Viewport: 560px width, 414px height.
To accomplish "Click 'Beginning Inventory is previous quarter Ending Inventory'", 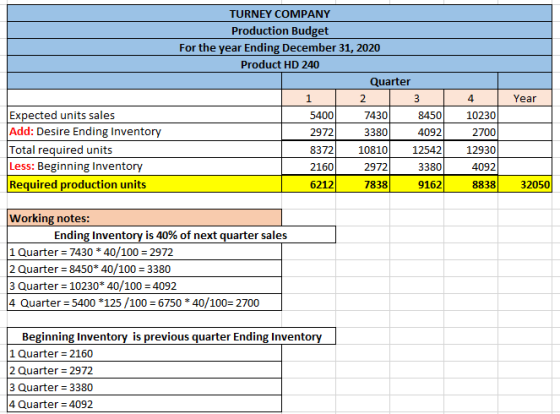I will tap(171, 336).
